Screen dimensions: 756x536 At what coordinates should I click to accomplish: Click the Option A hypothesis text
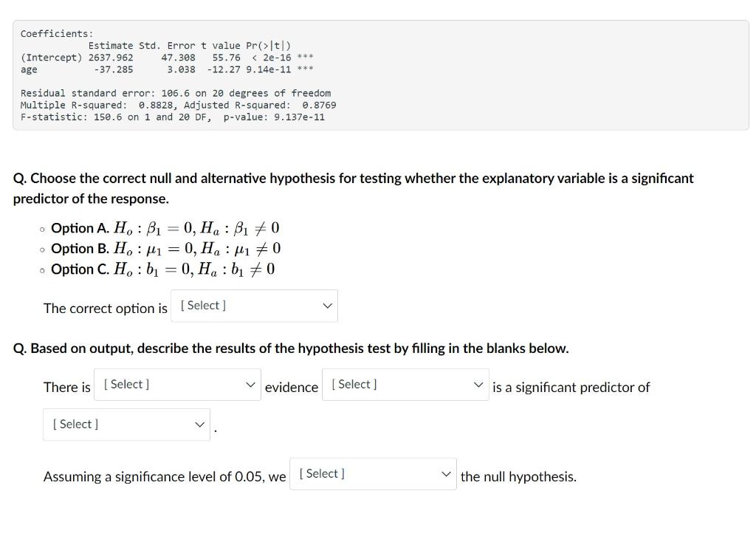click(164, 228)
